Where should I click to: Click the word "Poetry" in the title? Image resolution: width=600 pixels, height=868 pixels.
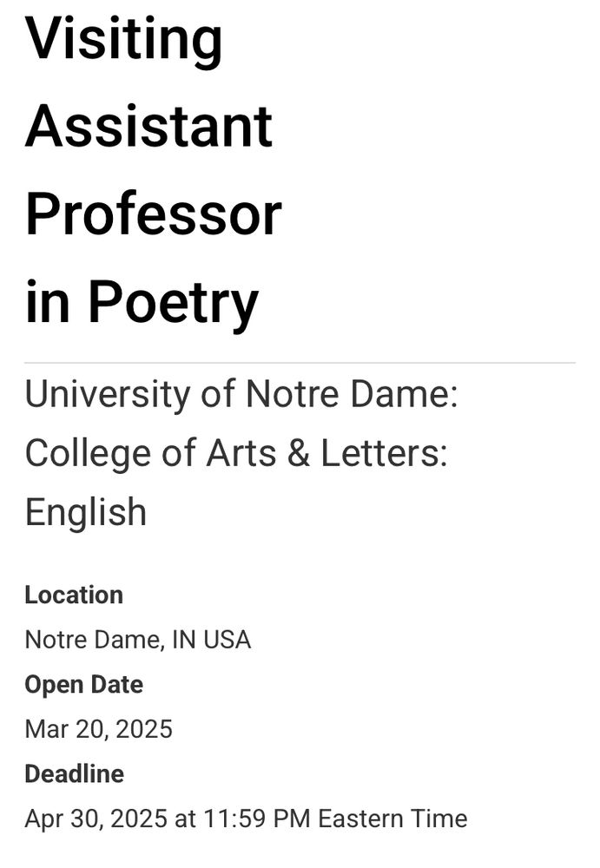174,303
